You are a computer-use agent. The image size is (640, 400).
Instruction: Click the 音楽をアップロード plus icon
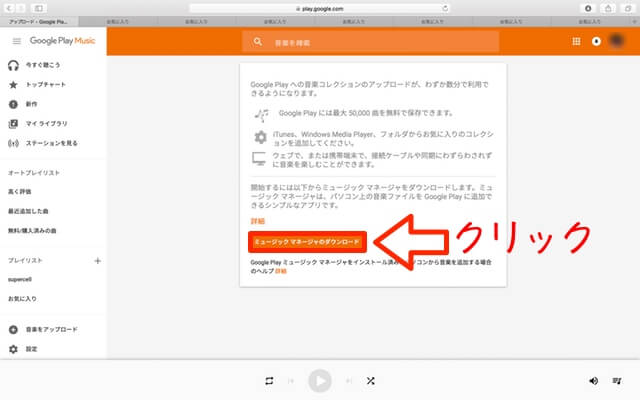click(14, 329)
